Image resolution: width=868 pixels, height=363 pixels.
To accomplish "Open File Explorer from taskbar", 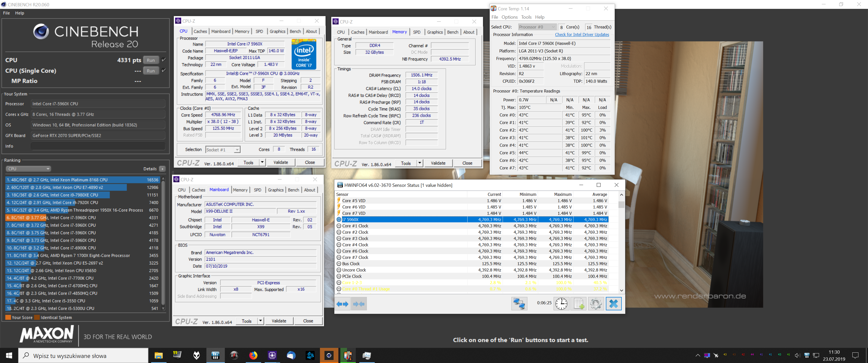I will point(158,355).
